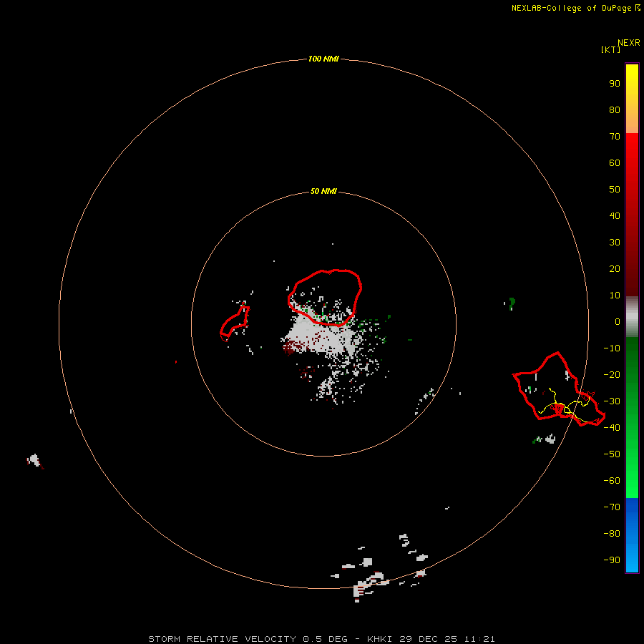The height and width of the screenshot is (644, 644).
Task: Click the 20 knot scale value
Action: point(615,268)
